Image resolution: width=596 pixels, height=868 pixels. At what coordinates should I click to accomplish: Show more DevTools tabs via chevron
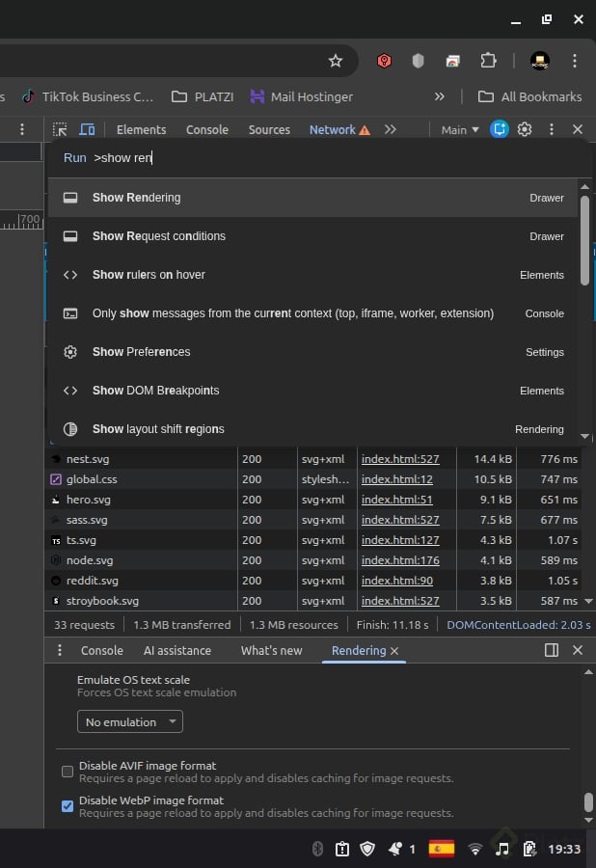(x=390, y=129)
